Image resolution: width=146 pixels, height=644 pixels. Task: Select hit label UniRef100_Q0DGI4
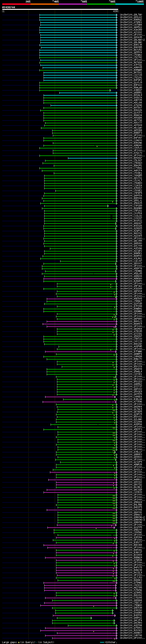tap(131, 98)
